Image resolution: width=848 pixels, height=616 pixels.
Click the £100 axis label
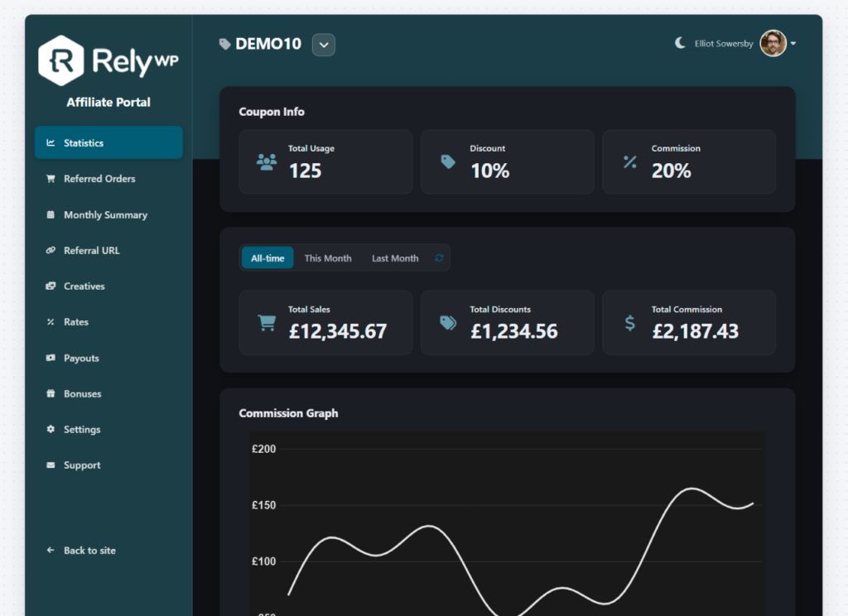click(x=263, y=561)
